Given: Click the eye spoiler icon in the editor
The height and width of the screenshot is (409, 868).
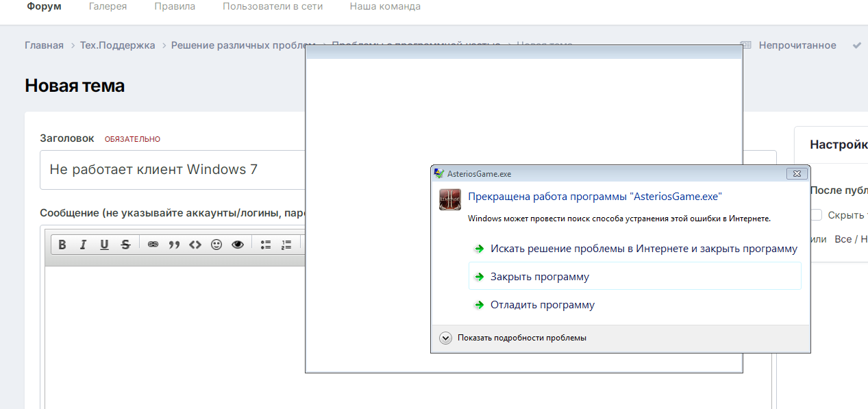Looking at the screenshot, I should [238, 245].
